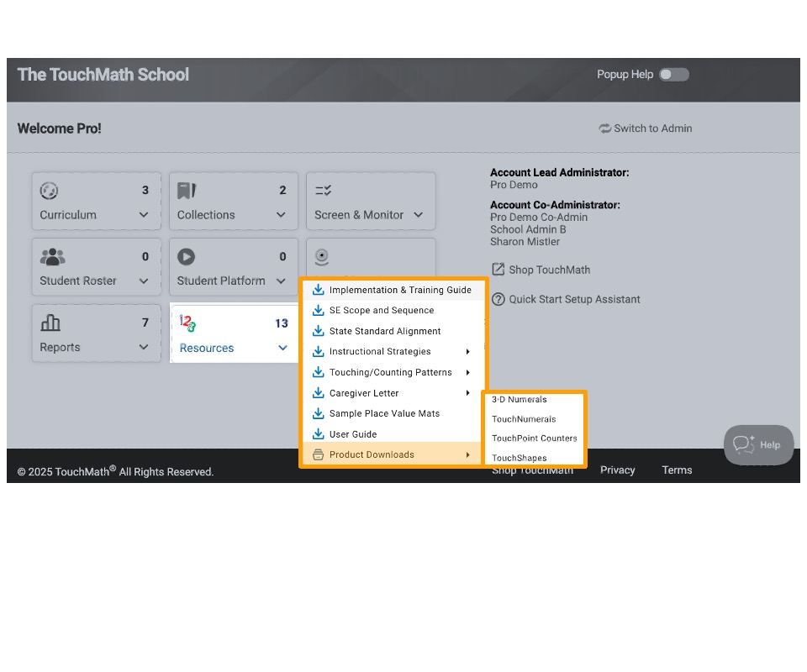Click download icon beside Caregiver Letter

tap(319, 393)
